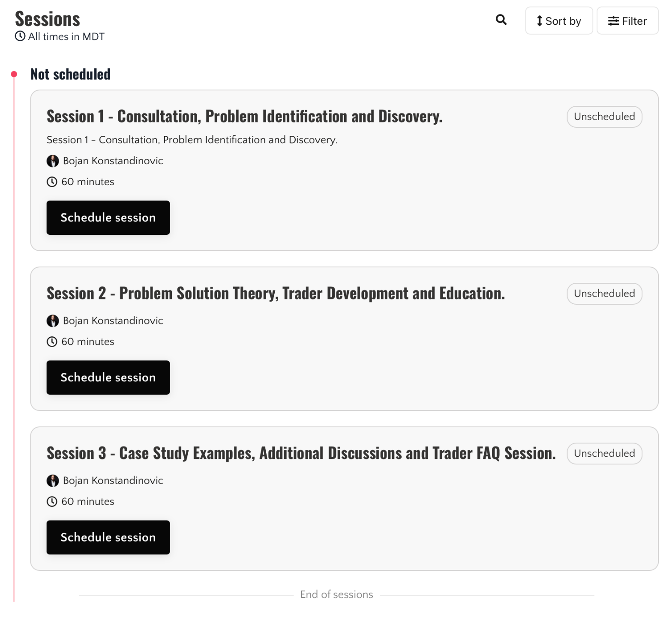The image size is (672, 617).
Task: Schedule Session 3 Case Study session
Action: coord(108,537)
